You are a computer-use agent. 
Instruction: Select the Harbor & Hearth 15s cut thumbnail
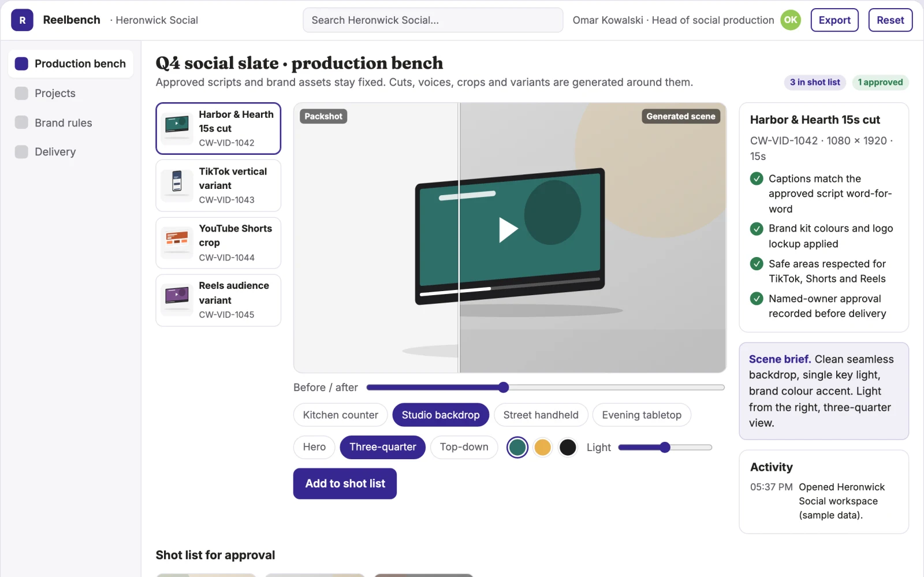coord(177,128)
